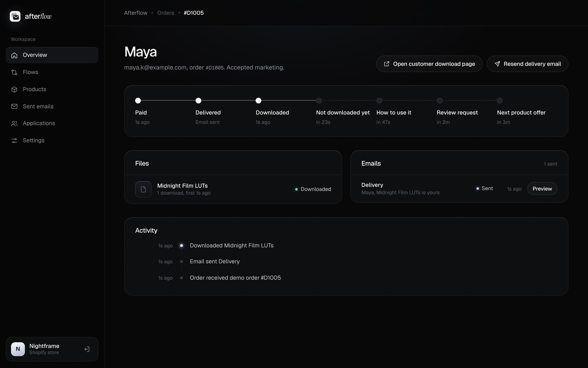Click the Afterflow breadcrumb link
The height and width of the screenshot is (368, 588).
[136, 13]
